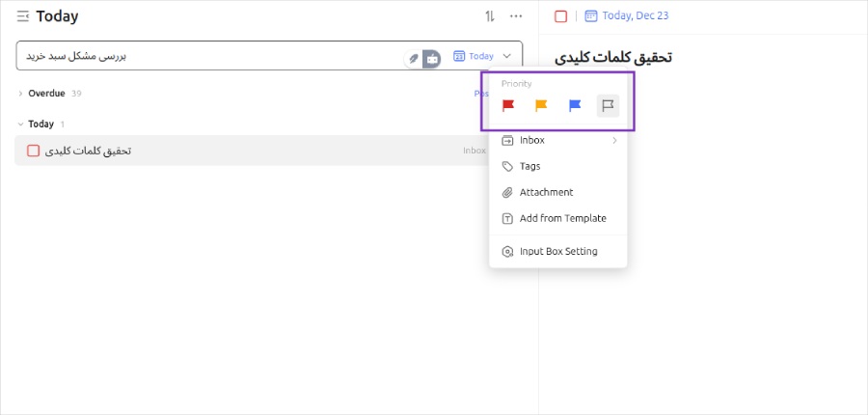Viewport: 868px width, 415px height.
Task: Choose Attachment from the dropdown menu
Action: (558, 192)
